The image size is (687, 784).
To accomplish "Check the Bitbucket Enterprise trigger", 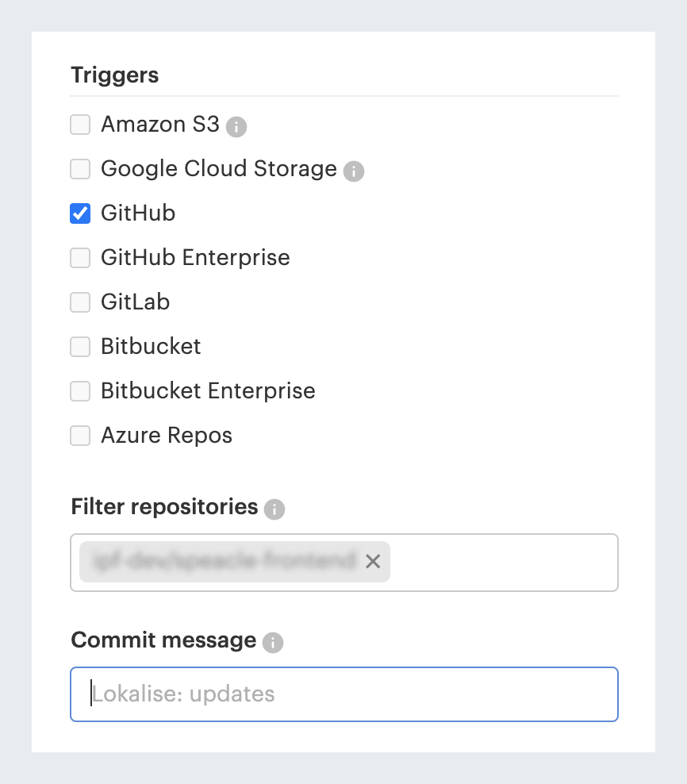I will point(80,391).
